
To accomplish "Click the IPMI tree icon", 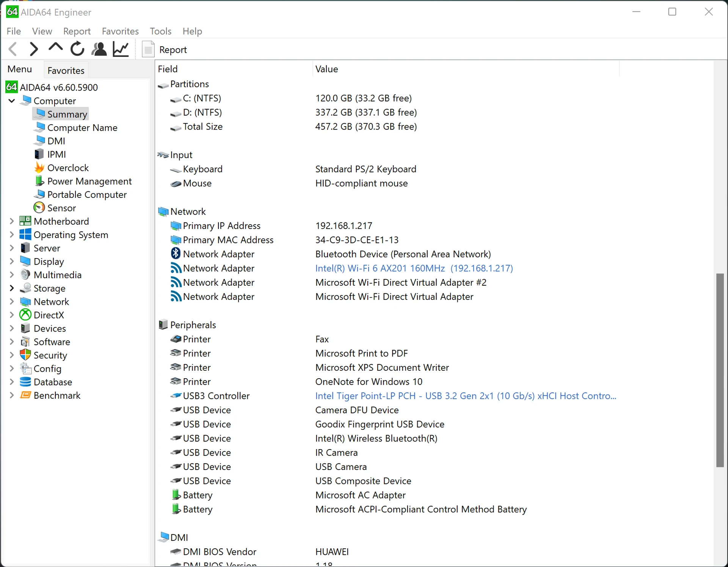I will 39,154.
